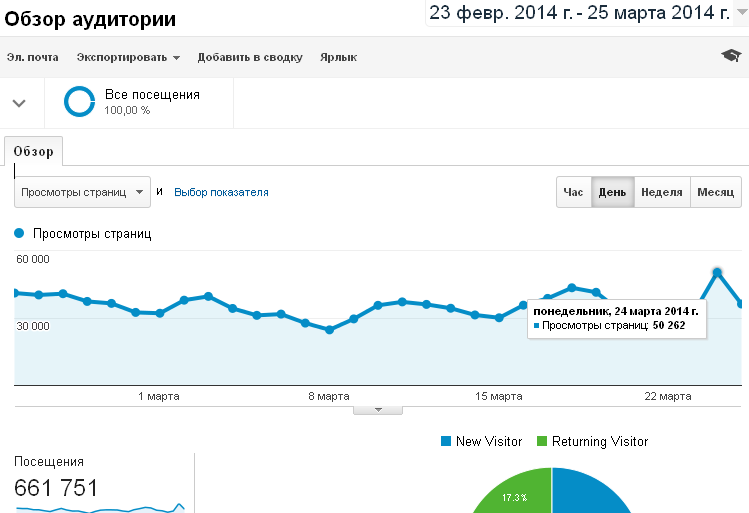
Task: Click the blue New Visitor pie slice
Action: pyautogui.click(x=588, y=494)
